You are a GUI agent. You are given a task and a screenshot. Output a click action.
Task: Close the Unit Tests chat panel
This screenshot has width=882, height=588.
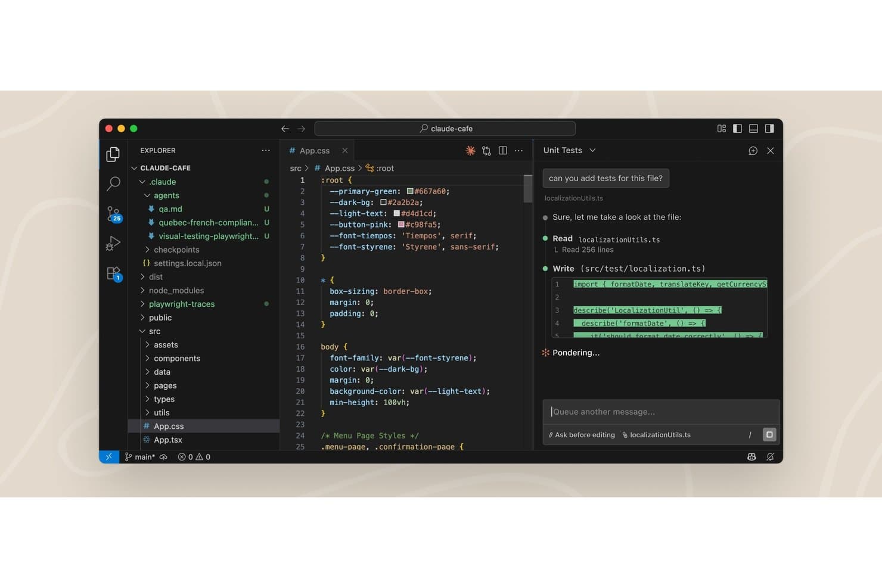click(771, 151)
